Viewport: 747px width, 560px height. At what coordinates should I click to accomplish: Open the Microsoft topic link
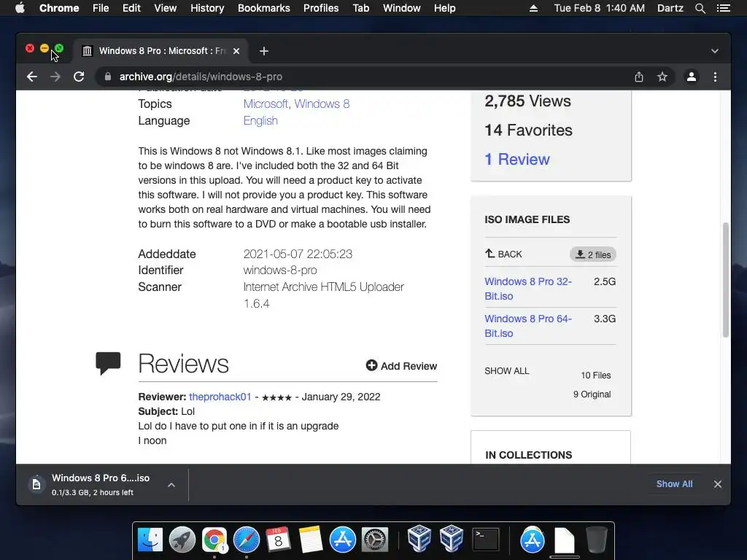(266, 104)
